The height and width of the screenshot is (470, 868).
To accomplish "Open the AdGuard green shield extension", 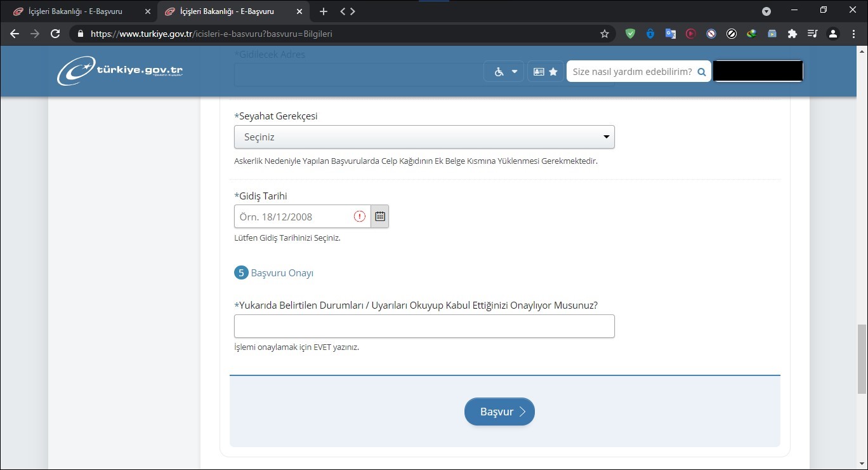I will tap(630, 34).
